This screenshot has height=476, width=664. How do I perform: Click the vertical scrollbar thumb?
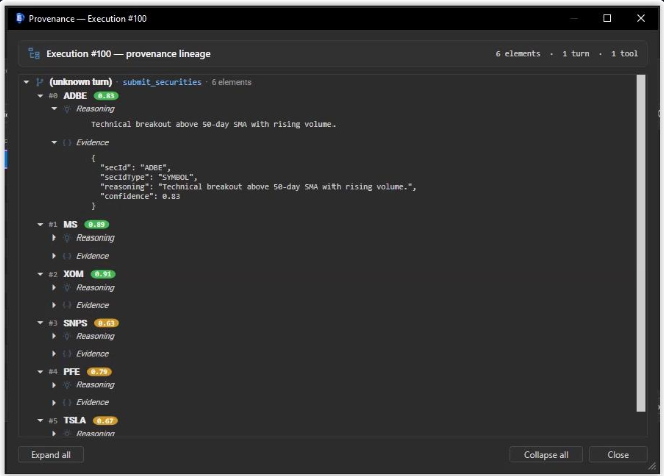641,243
